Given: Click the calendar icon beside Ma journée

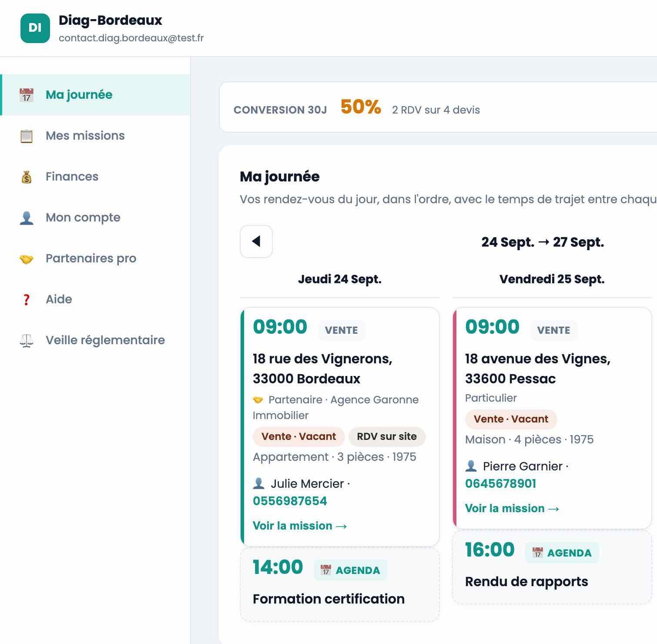Looking at the screenshot, I should (x=27, y=95).
